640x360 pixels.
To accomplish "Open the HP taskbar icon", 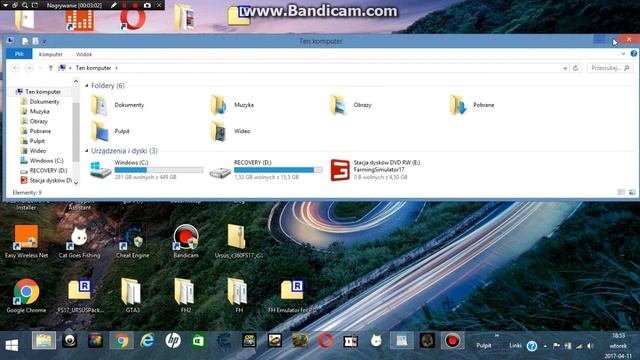I will (173, 340).
